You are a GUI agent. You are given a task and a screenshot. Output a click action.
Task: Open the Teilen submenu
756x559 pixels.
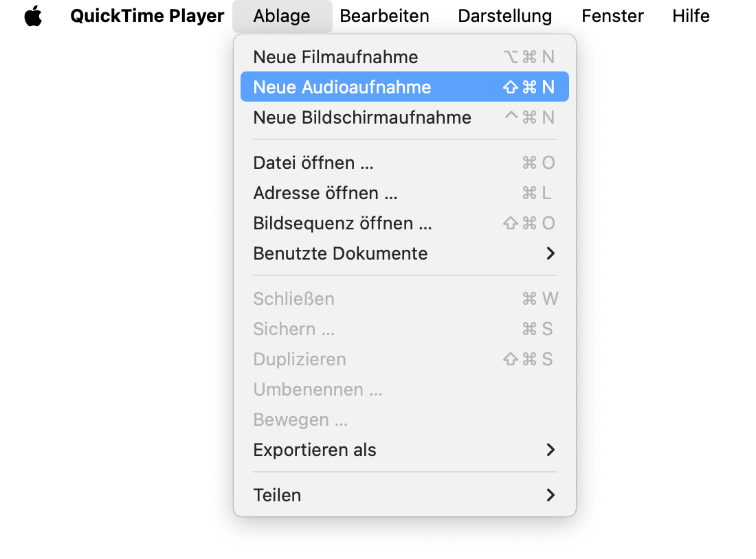(x=277, y=495)
